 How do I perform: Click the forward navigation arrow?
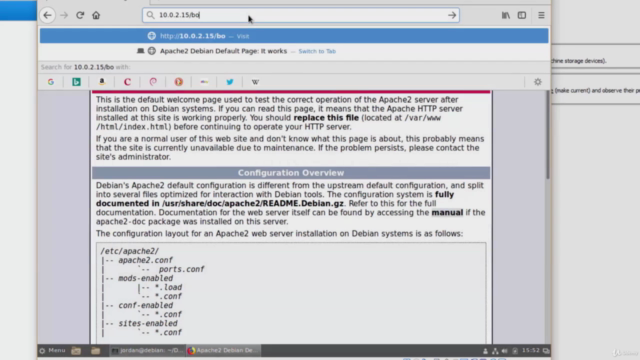(64, 15)
